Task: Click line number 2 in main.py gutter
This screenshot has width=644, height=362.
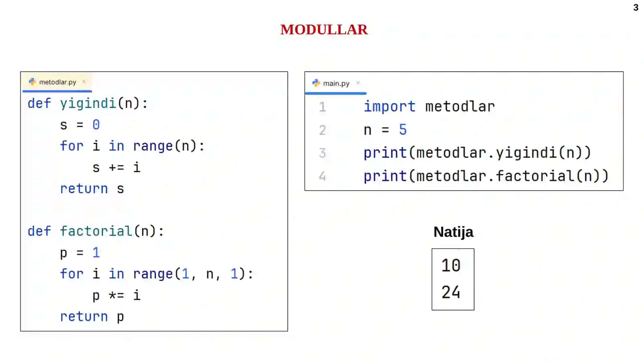Action: pyautogui.click(x=322, y=130)
